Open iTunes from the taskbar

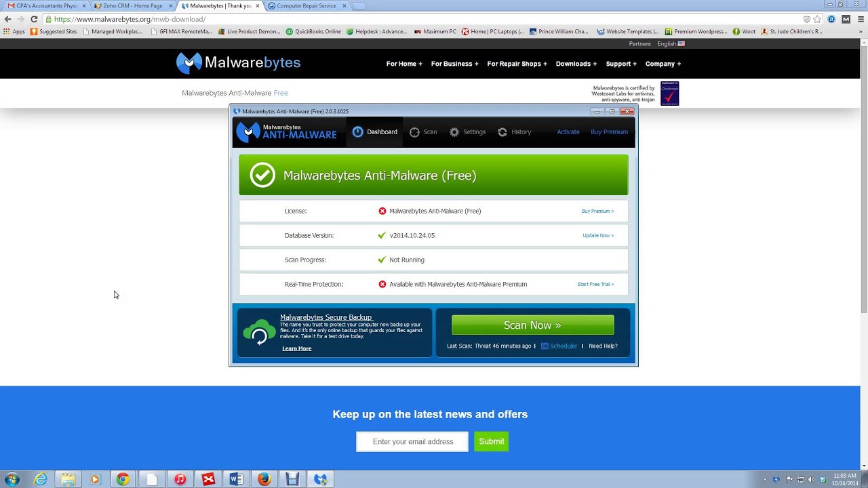tap(180, 479)
